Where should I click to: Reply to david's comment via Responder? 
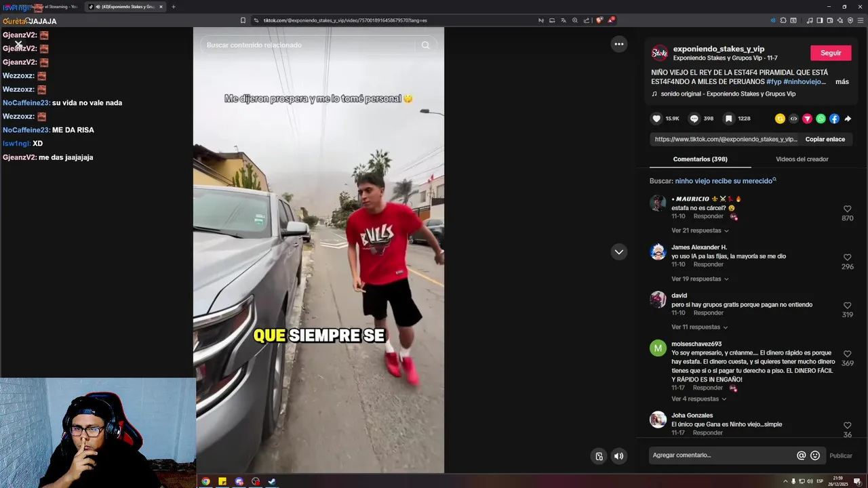tap(708, 312)
